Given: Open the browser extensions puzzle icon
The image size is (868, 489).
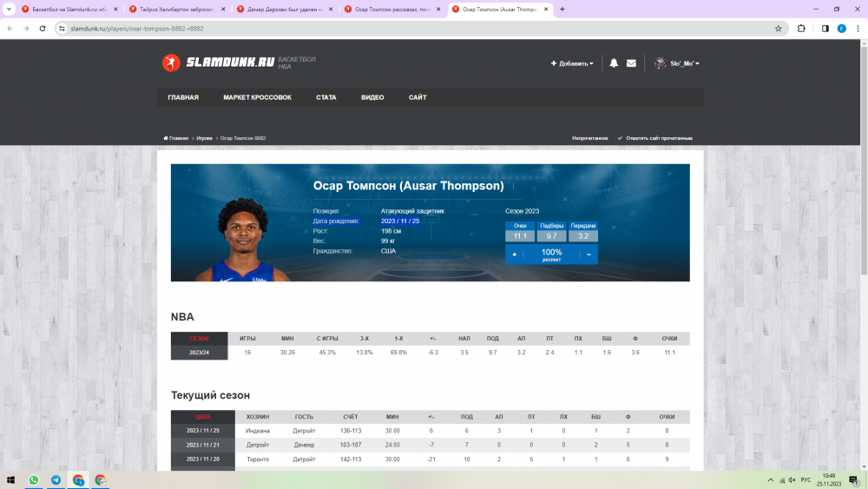Looking at the screenshot, I should click(801, 28).
